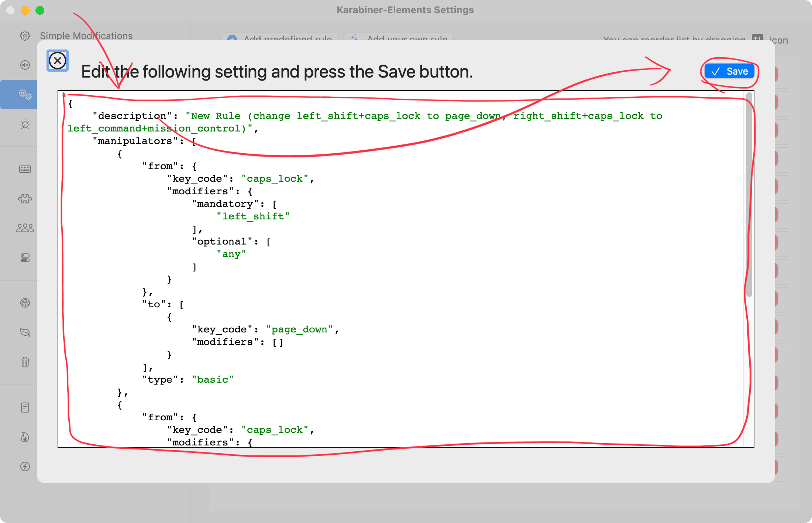Viewport: 812px width, 523px height.
Task: Open the Parameters dial icon in sidebar
Action: (x=25, y=124)
